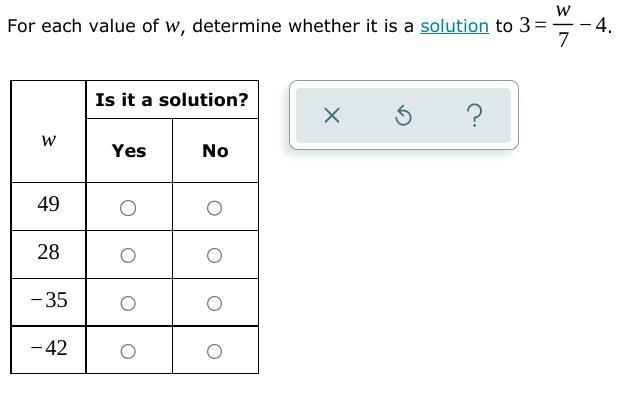Mark Yes for w equals 28

coord(128,256)
